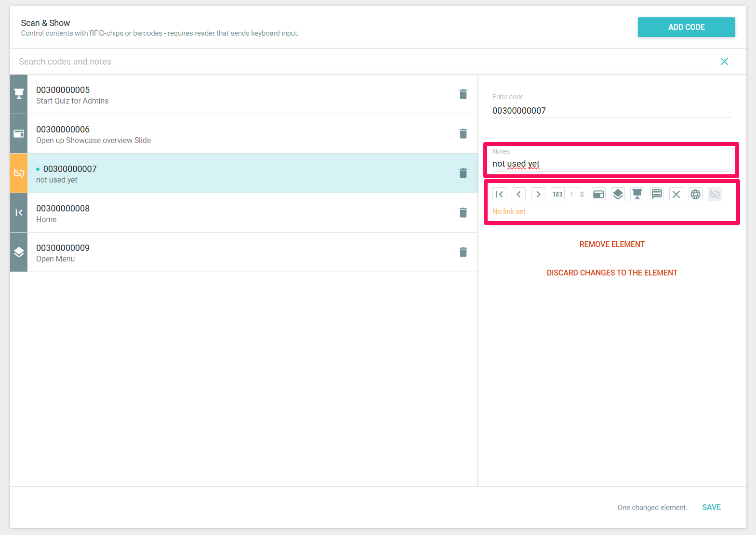
Task: Click REMOVE ELEMENT link
Action: [x=612, y=245]
